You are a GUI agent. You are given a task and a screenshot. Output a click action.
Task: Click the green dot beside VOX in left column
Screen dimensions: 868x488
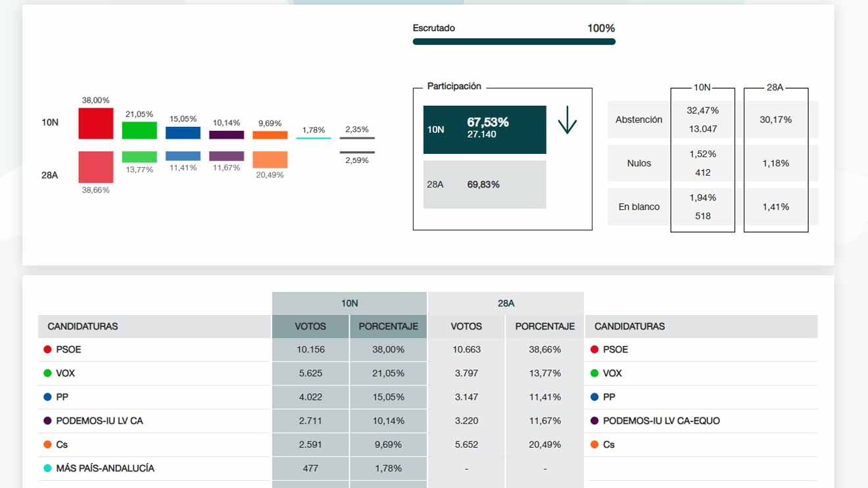pyautogui.click(x=47, y=373)
